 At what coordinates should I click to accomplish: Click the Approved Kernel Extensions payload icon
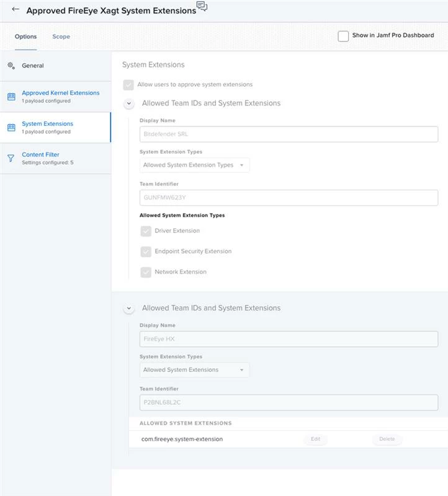point(11,97)
